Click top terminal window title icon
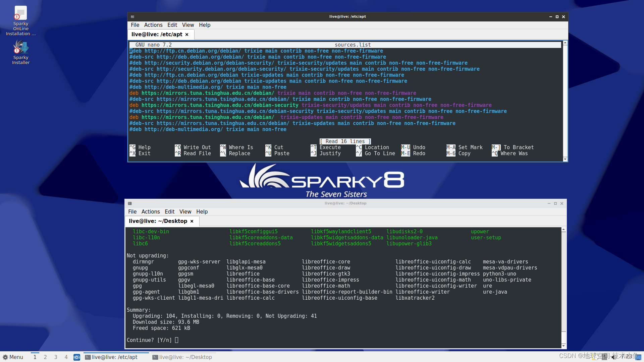 click(x=132, y=17)
